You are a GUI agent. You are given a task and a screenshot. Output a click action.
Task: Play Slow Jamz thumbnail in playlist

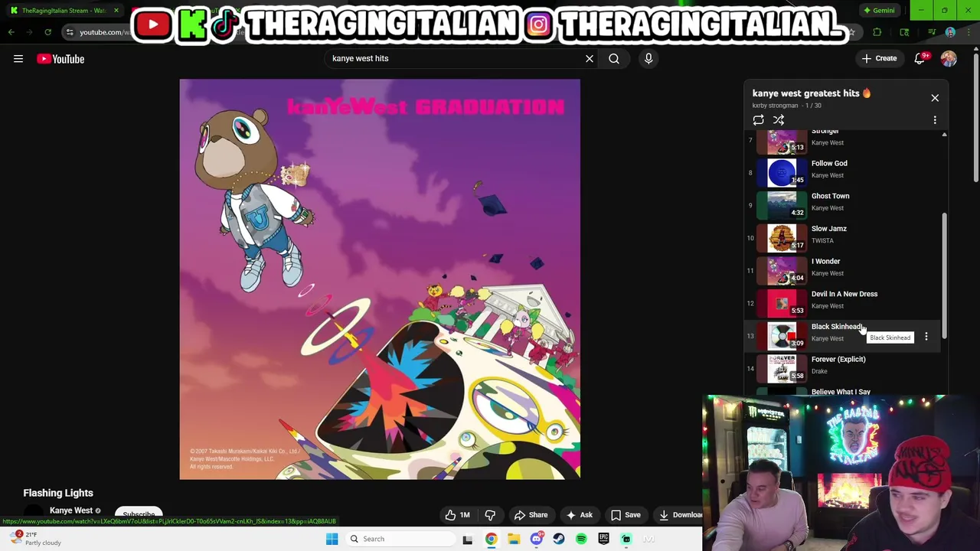click(782, 238)
